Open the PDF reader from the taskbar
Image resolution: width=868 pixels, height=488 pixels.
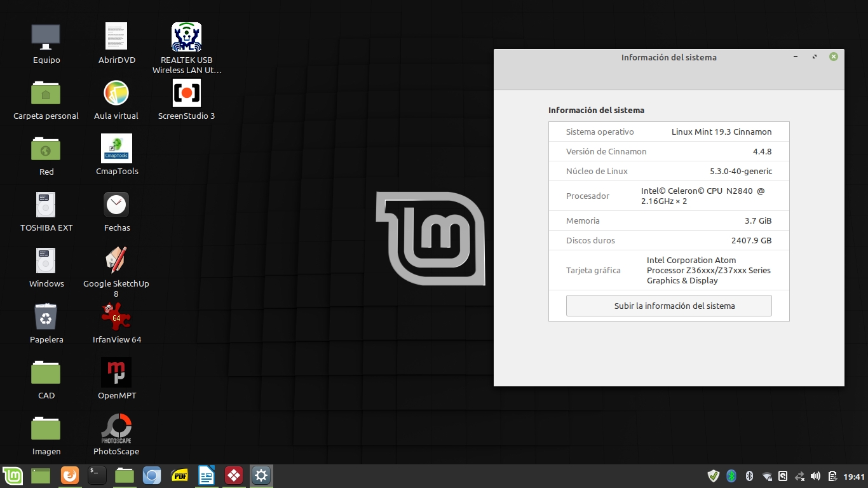[x=179, y=475]
